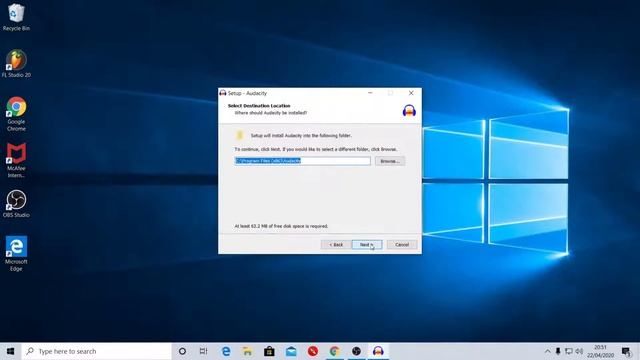Click 'Where should Audacity be installed?' text
The width and height of the screenshot is (640, 360).
tap(271, 113)
